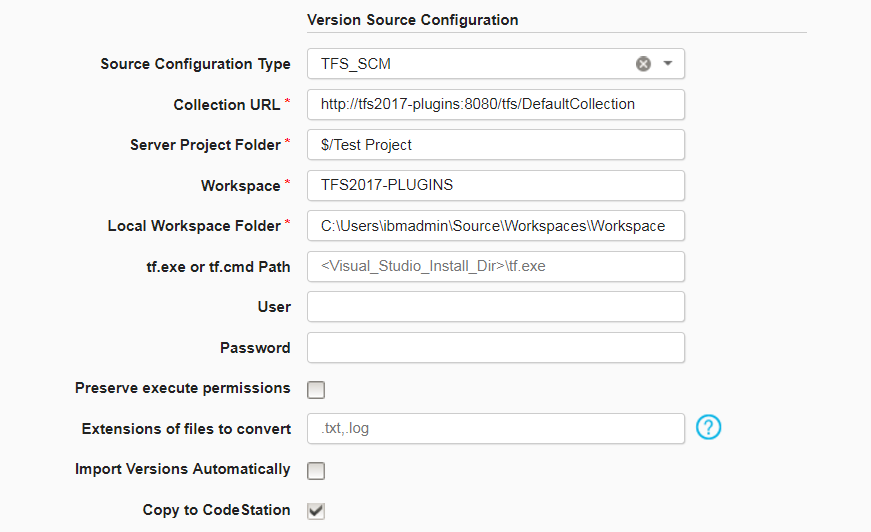Open help for Extensions of files to convert
The image size is (871, 532).
coord(708,428)
